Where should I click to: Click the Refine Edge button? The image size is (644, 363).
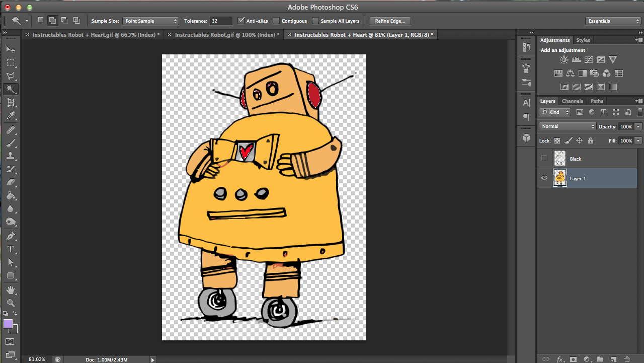390,21
